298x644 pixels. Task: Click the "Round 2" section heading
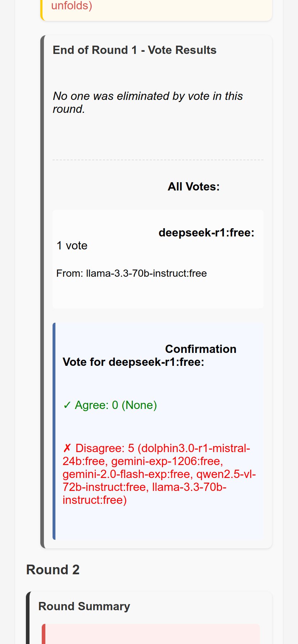pyautogui.click(x=53, y=570)
